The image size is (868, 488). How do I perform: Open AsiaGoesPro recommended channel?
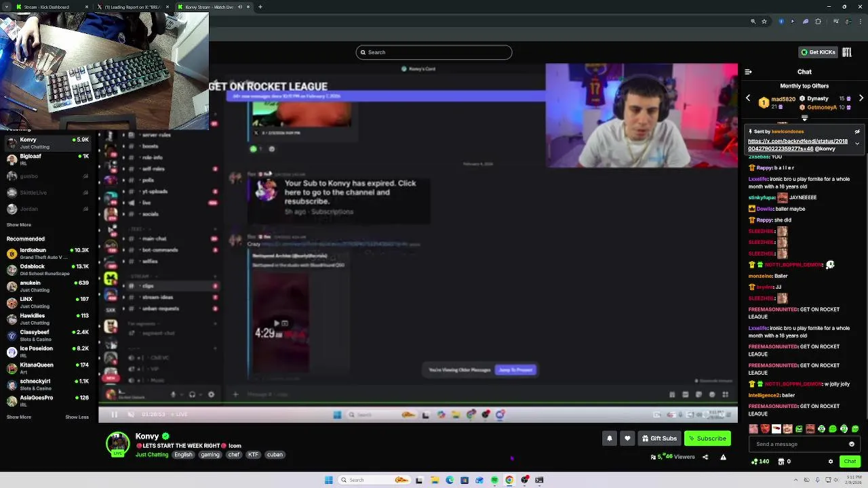pos(47,401)
